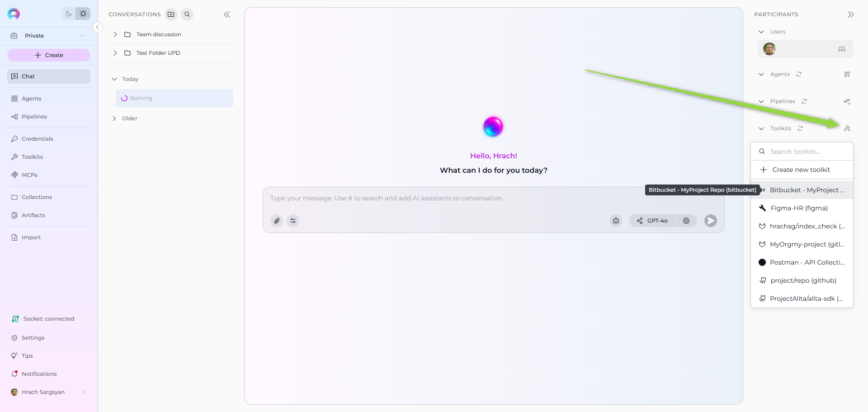Image resolution: width=868 pixels, height=412 pixels.
Task: Click Create new toolkit option
Action: click(801, 170)
